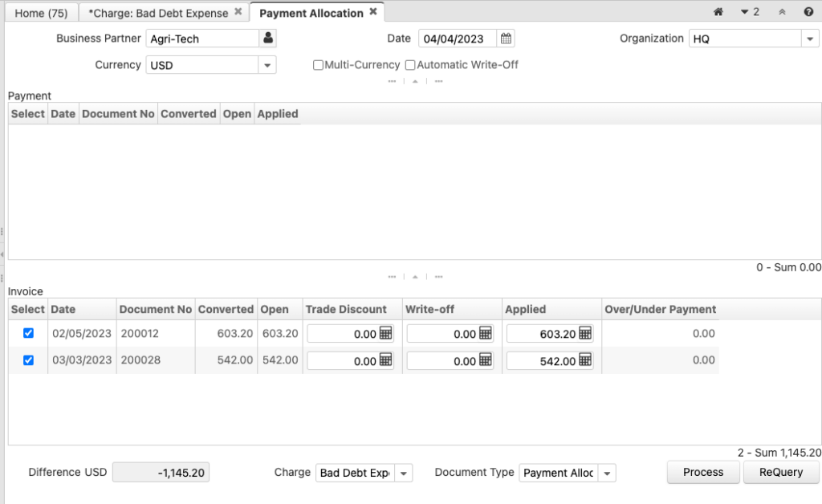The width and height of the screenshot is (822, 504).
Task: Click the home icon in top-right toolbar
Action: click(718, 12)
